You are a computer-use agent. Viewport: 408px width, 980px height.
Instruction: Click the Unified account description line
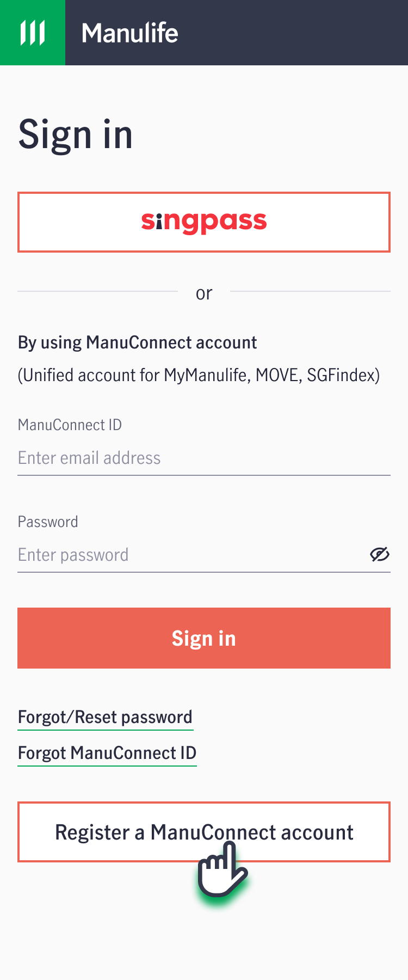[x=199, y=375]
